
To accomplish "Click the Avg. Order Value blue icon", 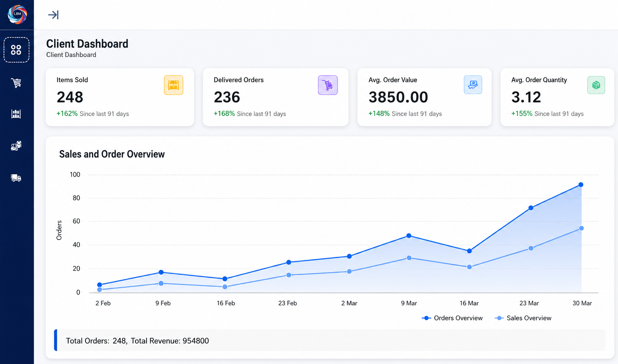I will tap(473, 85).
